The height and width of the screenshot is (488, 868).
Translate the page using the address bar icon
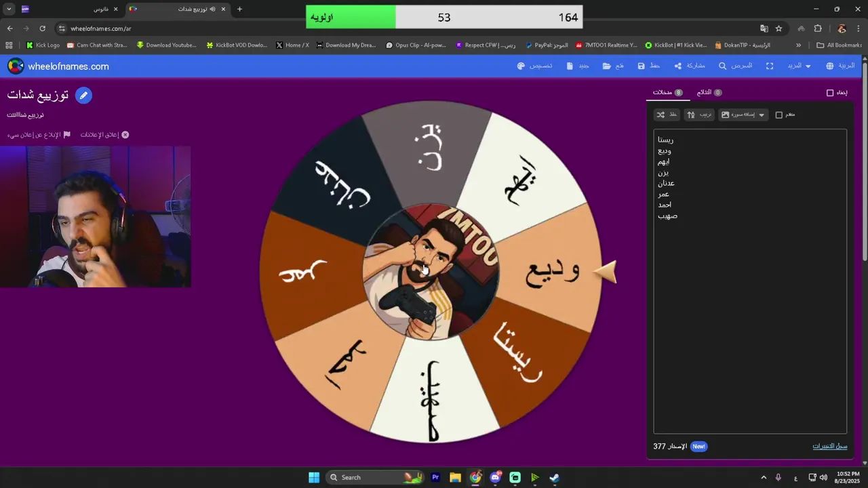[764, 28]
